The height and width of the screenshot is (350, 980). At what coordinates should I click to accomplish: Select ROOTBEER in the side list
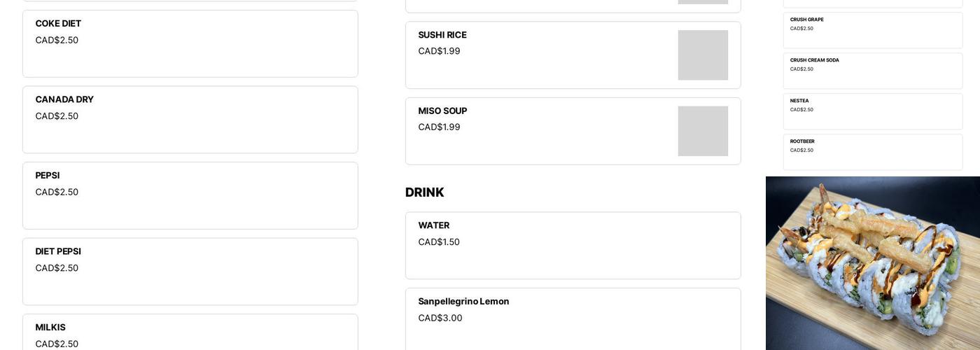[x=872, y=152]
